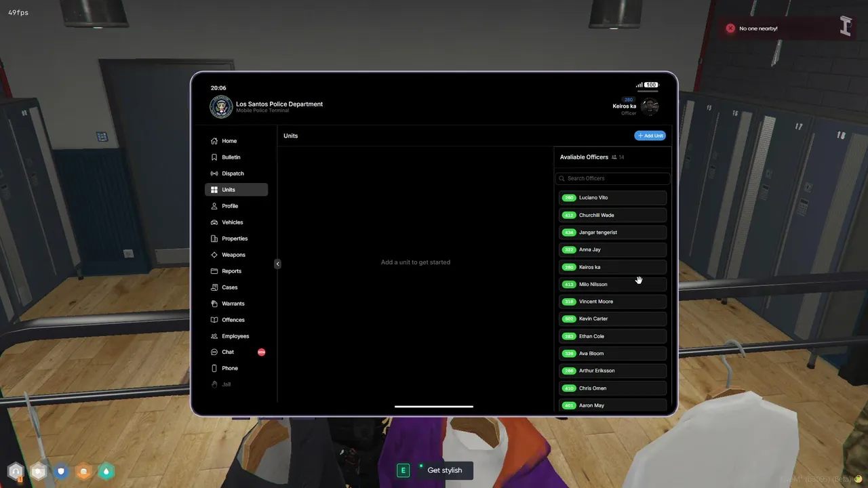Click the orange burger hunger HUD icon
Screen dimensions: 868x488
pyautogui.click(x=83, y=471)
